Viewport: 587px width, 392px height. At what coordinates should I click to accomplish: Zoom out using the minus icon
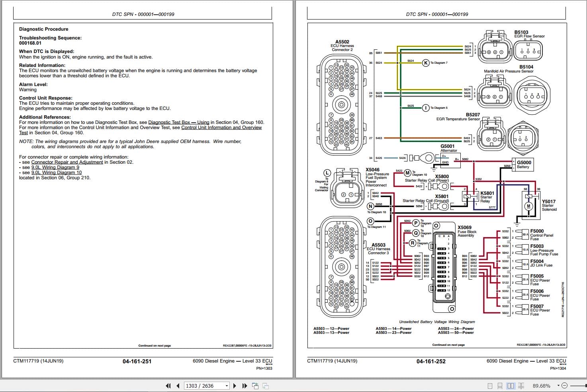point(565,386)
